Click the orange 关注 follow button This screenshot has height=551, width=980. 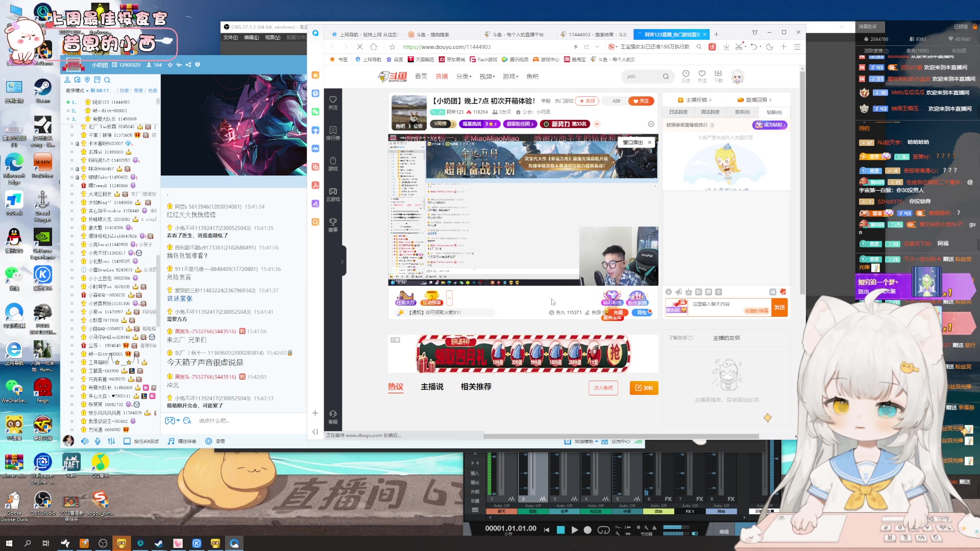point(641,101)
